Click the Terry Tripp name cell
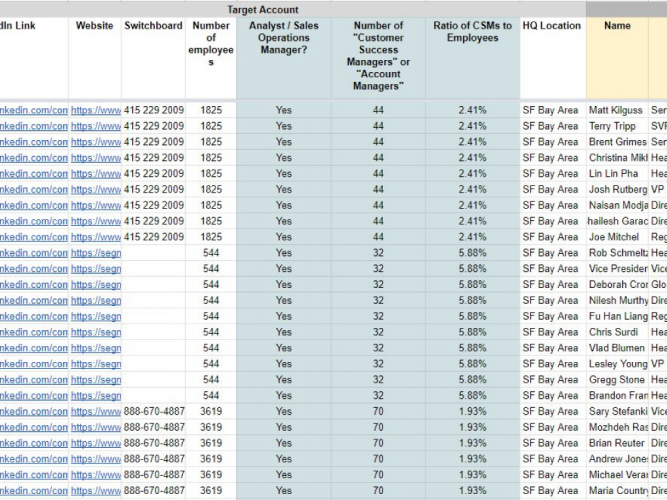Viewport: 667px width, 500px height. click(x=617, y=126)
